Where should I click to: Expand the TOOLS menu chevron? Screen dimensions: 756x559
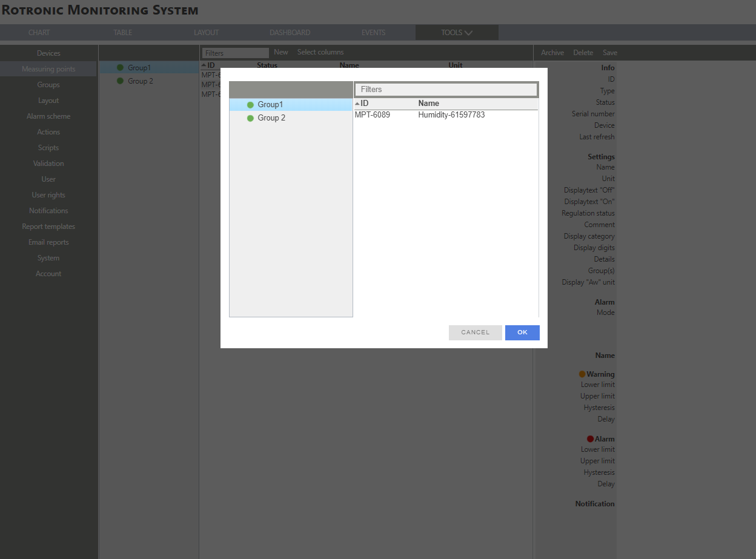point(468,33)
